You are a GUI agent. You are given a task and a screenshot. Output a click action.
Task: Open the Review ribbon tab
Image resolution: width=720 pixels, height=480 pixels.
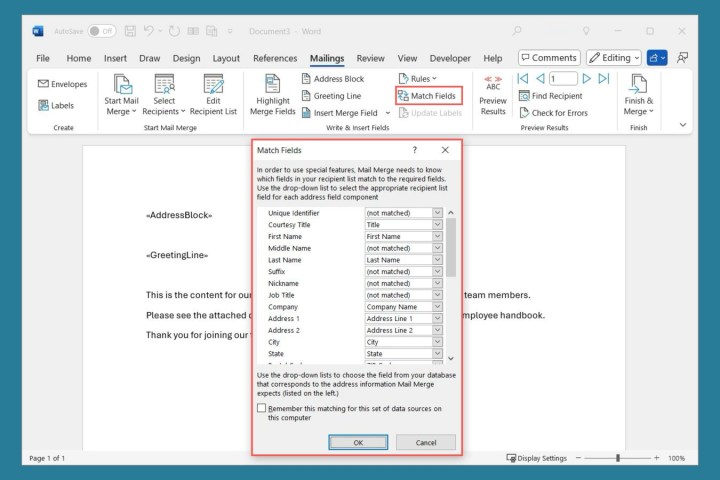(370, 58)
